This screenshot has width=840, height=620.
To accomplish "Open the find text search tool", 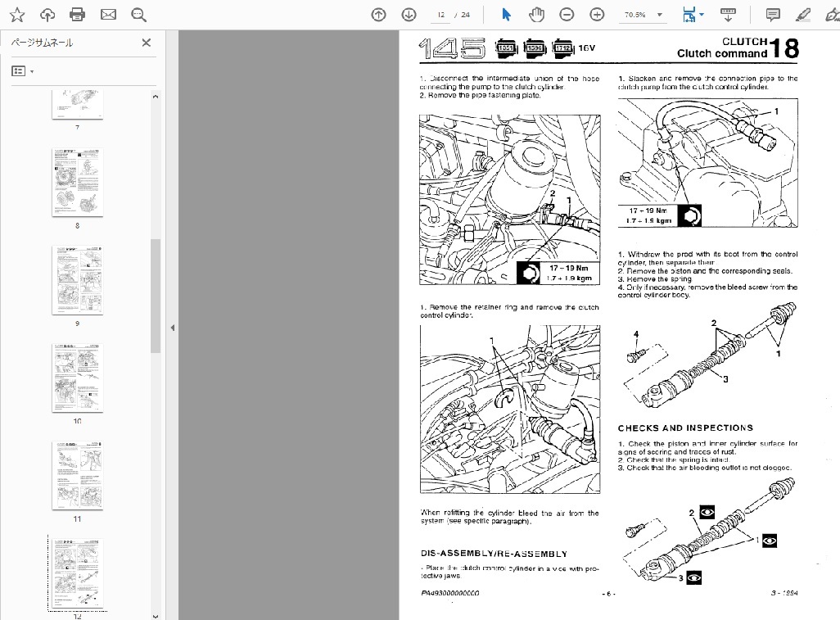I will 138,15.
